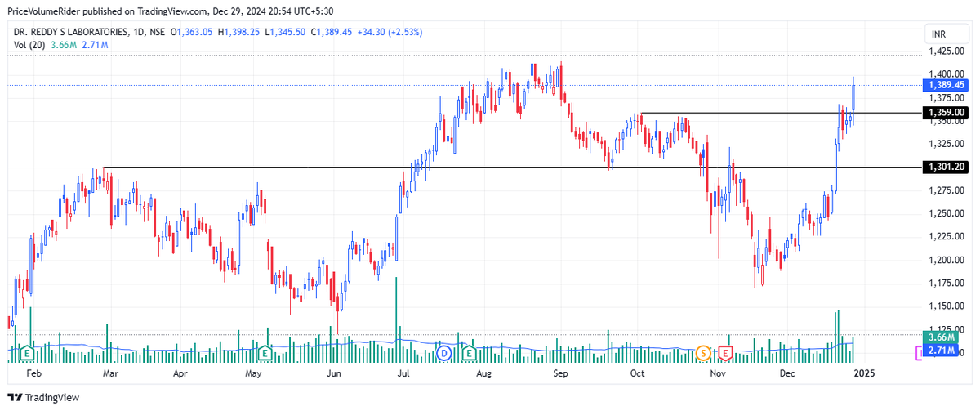The width and height of the screenshot is (980, 411).
Task: Click the green earnings marker near Feb
Action: click(x=28, y=353)
